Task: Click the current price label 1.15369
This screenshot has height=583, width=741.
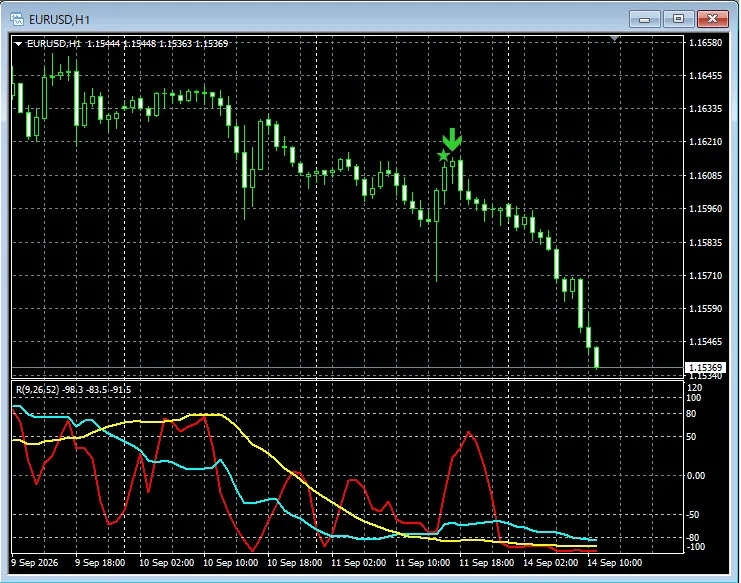Action: [x=705, y=368]
